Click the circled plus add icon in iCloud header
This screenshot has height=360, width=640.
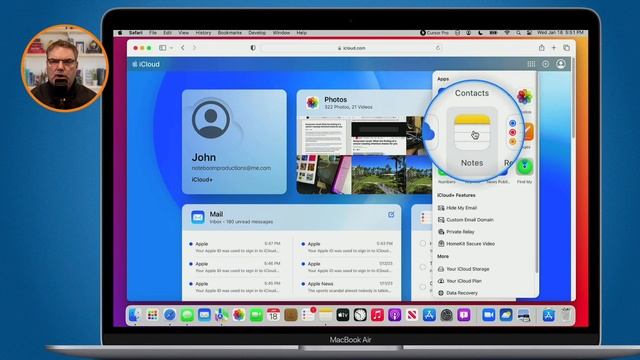click(x=546, y=64)
